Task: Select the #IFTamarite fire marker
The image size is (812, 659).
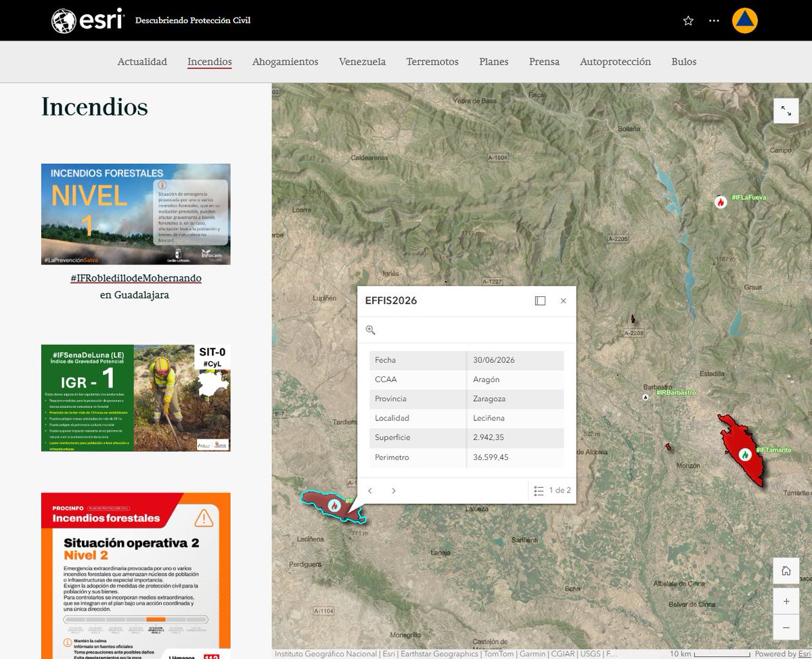Action: point(745,455)
